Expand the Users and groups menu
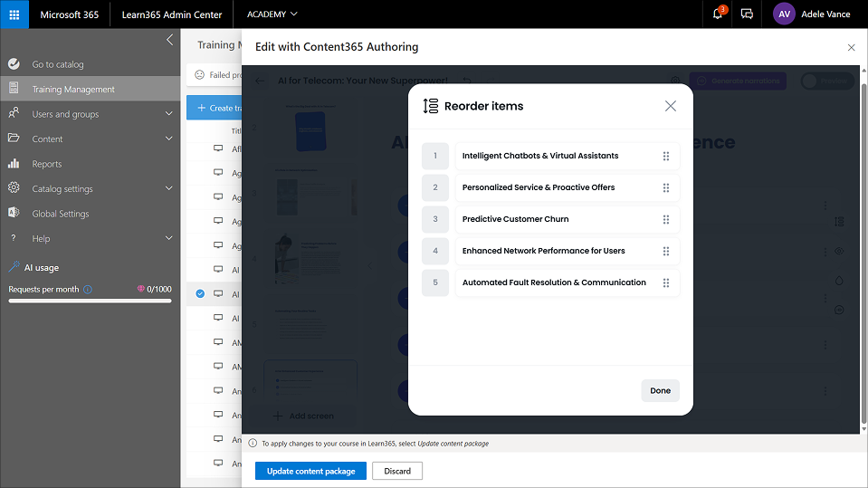 click(168, 114)
